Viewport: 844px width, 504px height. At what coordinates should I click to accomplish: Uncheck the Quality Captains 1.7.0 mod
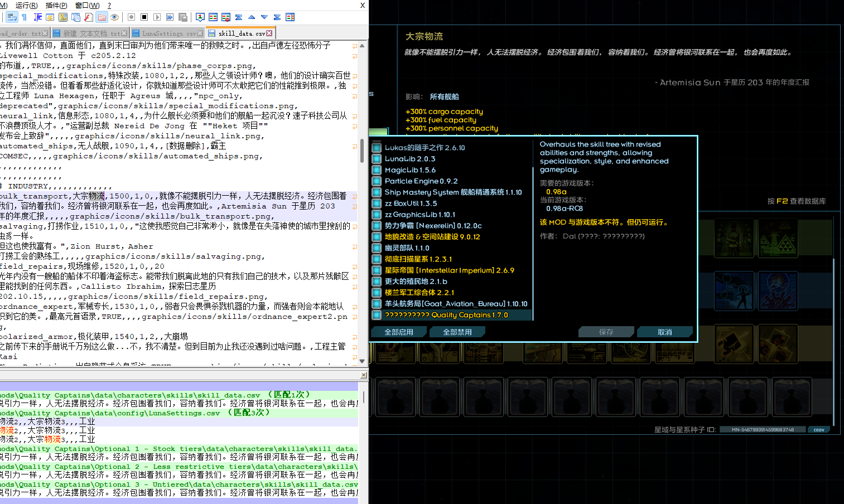377,315
